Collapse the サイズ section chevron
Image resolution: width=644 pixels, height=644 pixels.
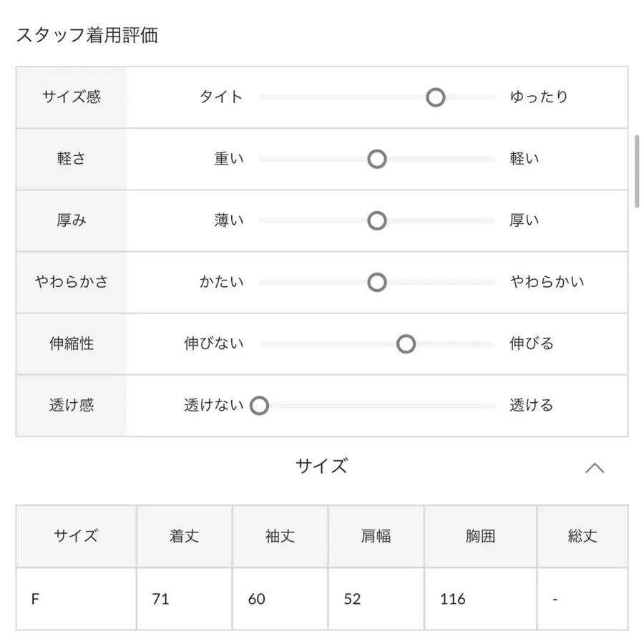pyautogui.click(x=596, y=467)
